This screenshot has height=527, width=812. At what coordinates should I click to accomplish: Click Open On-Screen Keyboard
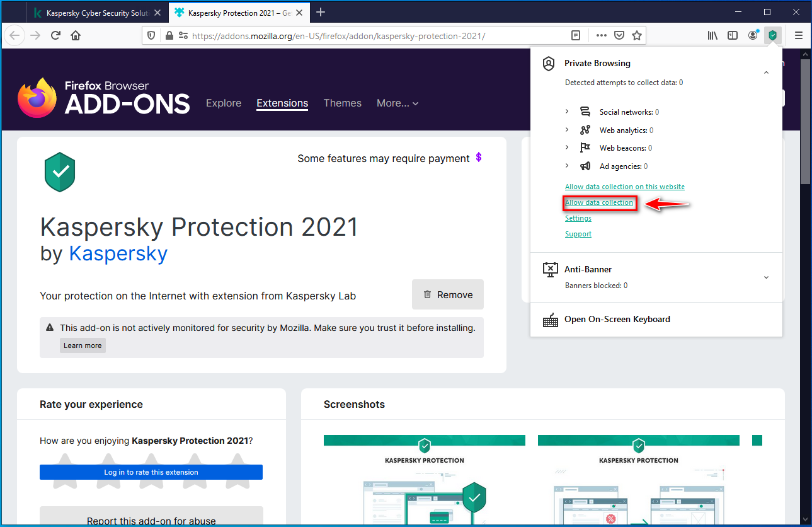point(617,319)
